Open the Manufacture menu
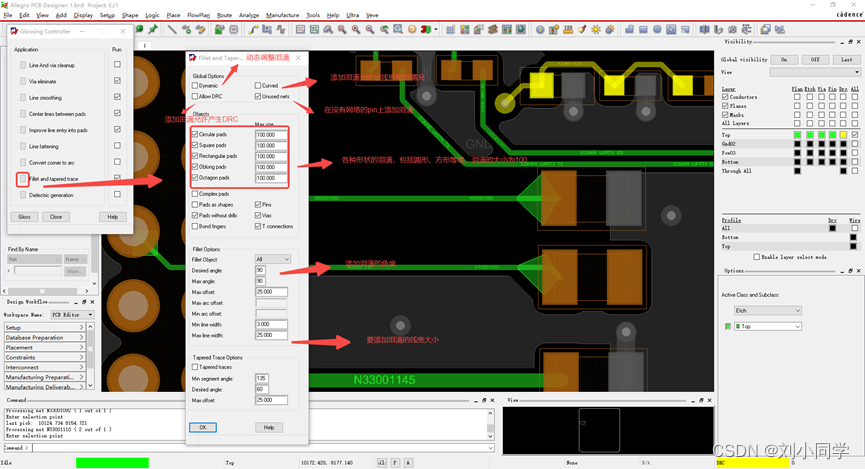 283,16
